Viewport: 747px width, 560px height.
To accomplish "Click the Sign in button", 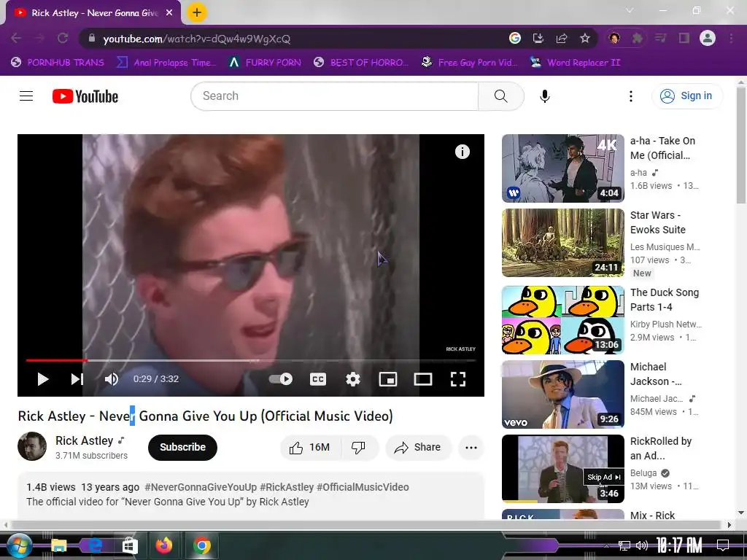I will [687, 96].
